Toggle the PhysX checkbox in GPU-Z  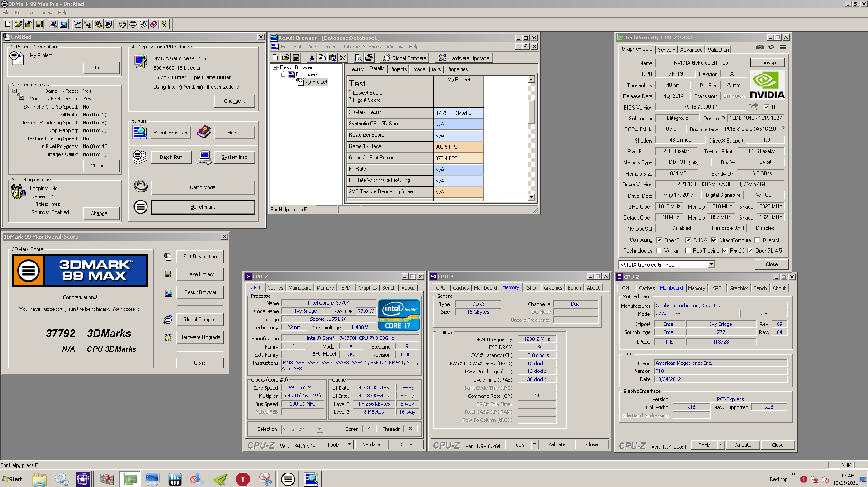725,250
